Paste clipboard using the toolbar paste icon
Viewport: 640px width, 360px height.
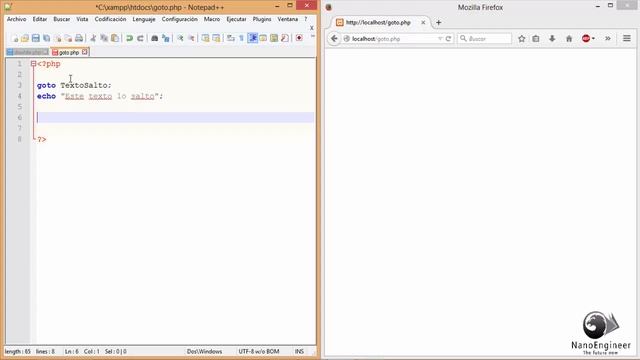click(x=115, y=38)
